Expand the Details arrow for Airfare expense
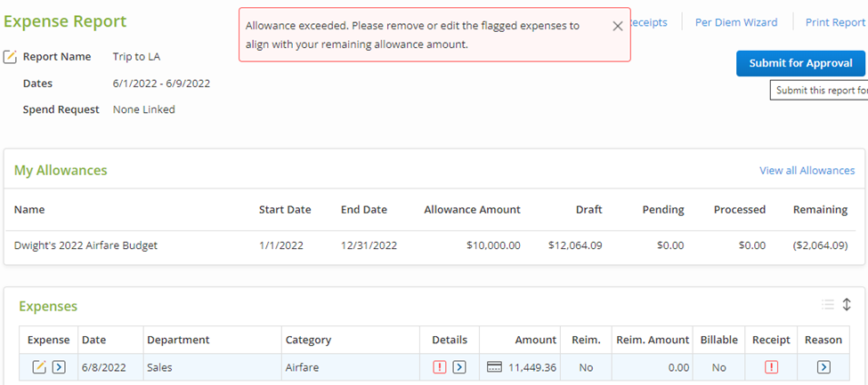Screen dimensions: 868x385 tap(459, 367)
